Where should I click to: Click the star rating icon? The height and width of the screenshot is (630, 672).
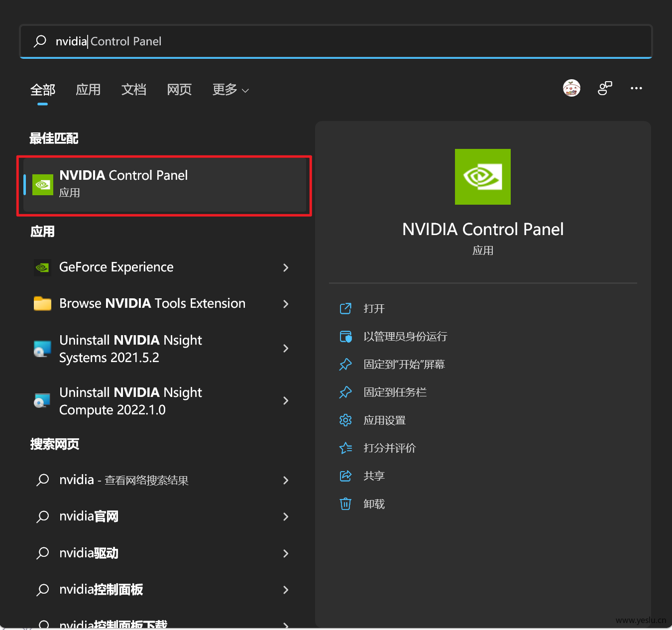(x=345, y=448)
